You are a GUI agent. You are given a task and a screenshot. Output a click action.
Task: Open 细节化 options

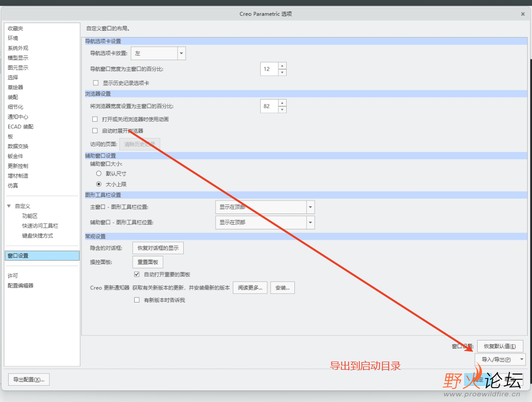tap(15, 107)
